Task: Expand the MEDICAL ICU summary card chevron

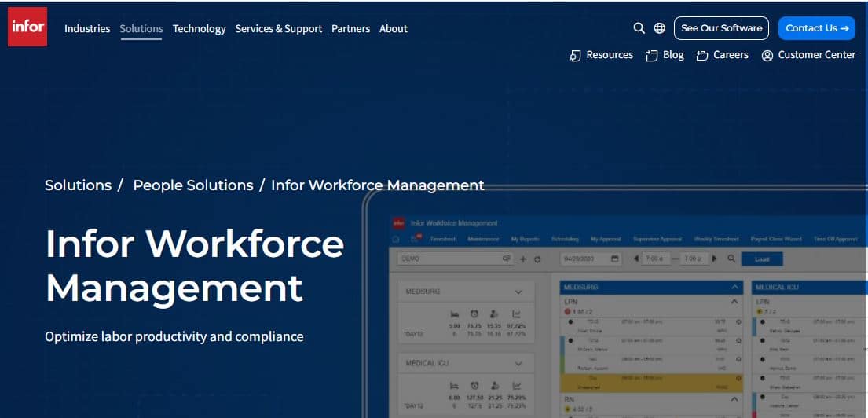Action: (x=518, y=364)
